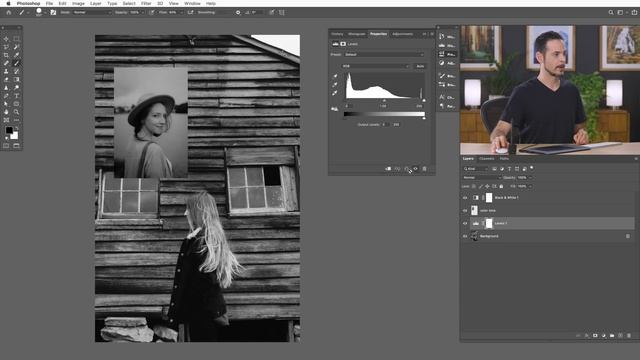640x360 pixels.
Task: Switch to the Histogram tab
Action: (x=356, y=34)
